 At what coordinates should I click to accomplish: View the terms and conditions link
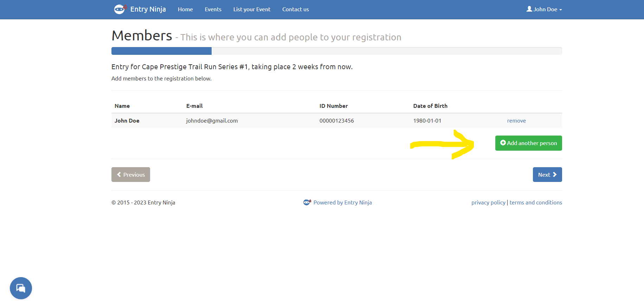(536, 203)
